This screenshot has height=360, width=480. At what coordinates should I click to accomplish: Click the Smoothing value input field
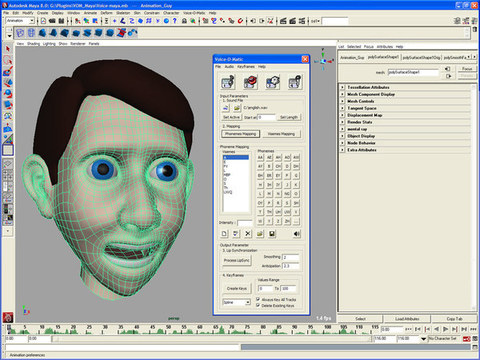click(291, 257)
